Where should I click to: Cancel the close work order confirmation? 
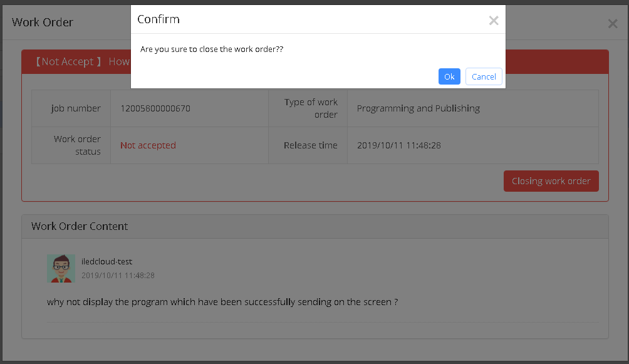pos(484,76)
